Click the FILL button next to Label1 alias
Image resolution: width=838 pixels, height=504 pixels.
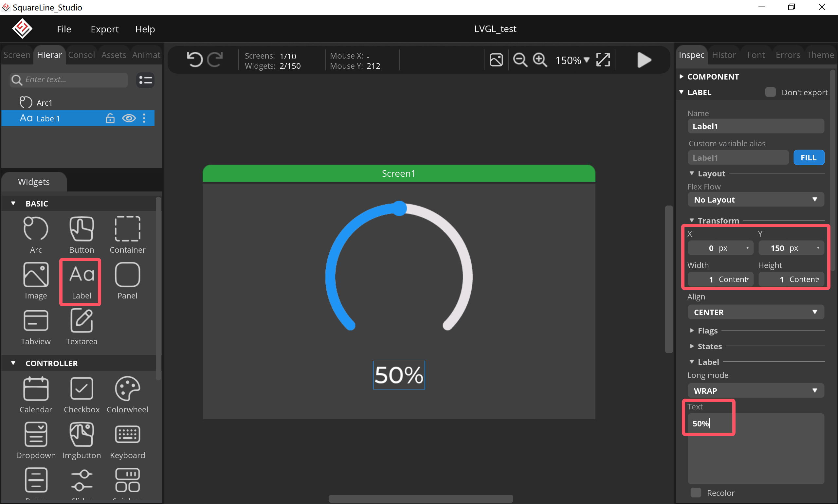tap(809, 157)
